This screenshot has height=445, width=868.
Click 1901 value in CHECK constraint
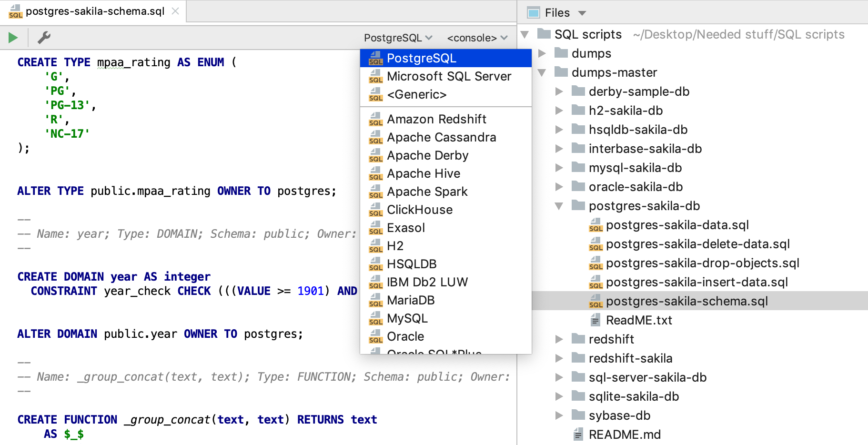point(310,291)
